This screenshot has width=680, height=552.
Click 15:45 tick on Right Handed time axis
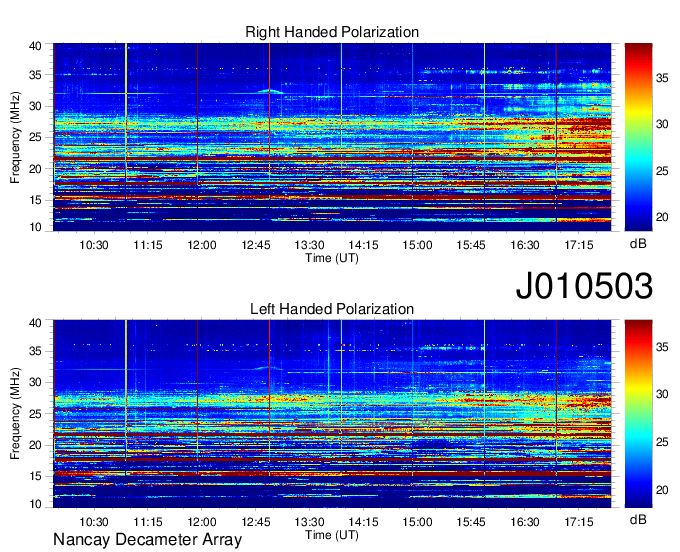pos(471,245)
